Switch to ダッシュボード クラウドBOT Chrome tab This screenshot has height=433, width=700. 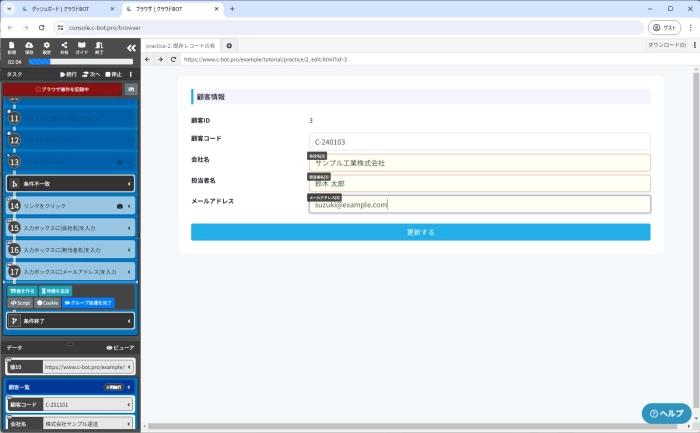pos(65,8)
